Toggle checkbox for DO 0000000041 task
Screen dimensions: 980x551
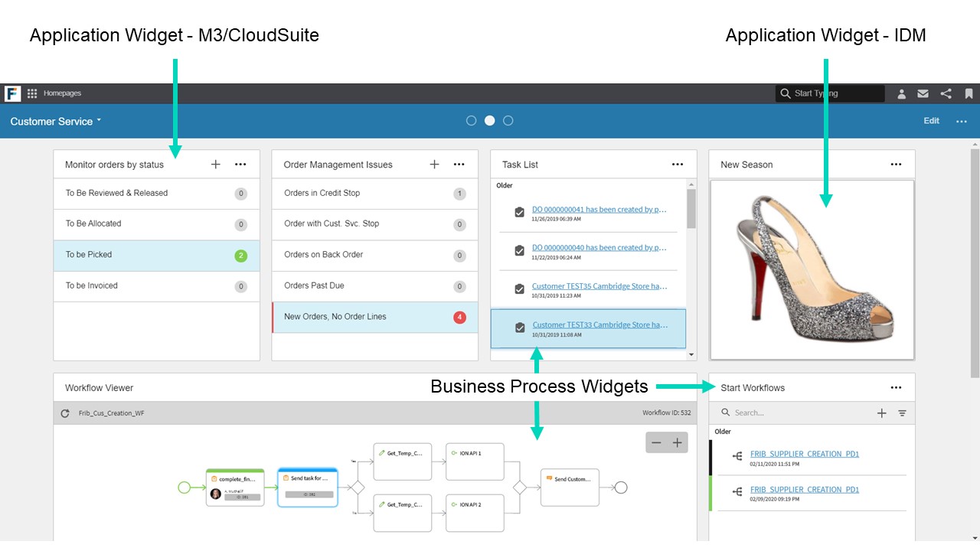point(519,212)
